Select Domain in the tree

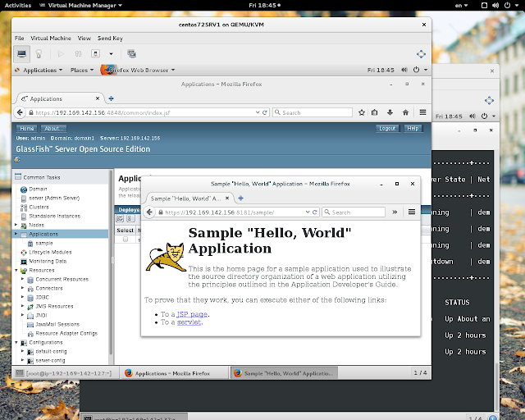(38, 189)
